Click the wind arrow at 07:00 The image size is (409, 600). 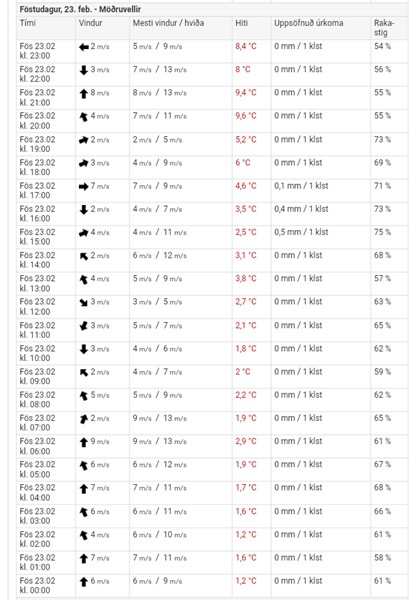84,419
